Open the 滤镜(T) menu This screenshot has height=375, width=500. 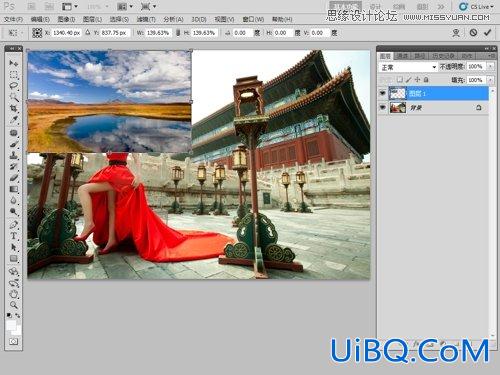(x=146, y=20)
